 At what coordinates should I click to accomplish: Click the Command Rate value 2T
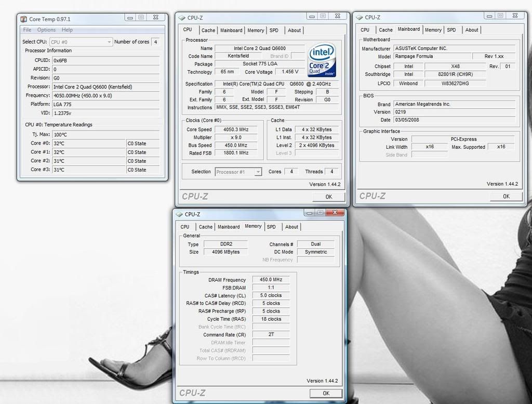pyautogui.click(x=271, y=334)
